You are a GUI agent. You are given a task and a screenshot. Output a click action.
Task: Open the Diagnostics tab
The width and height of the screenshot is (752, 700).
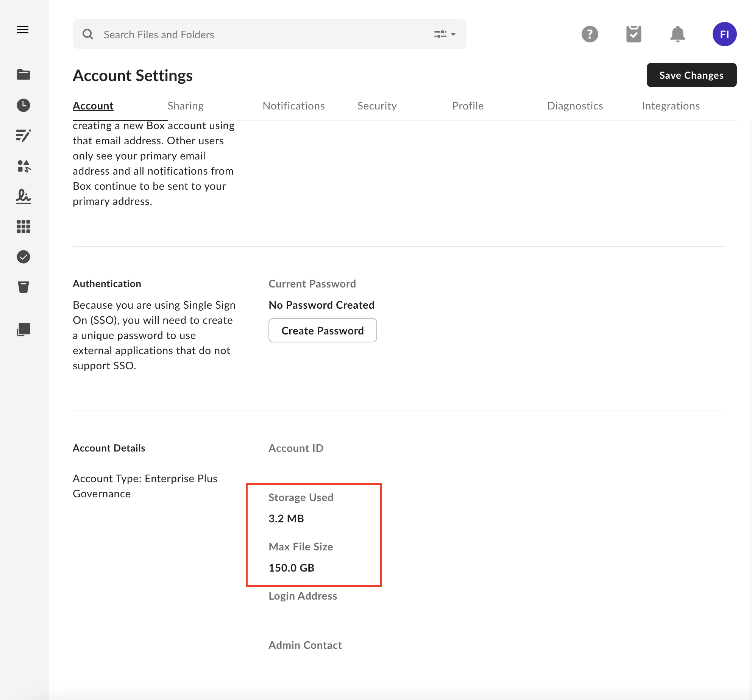click(x=575, y=106)
